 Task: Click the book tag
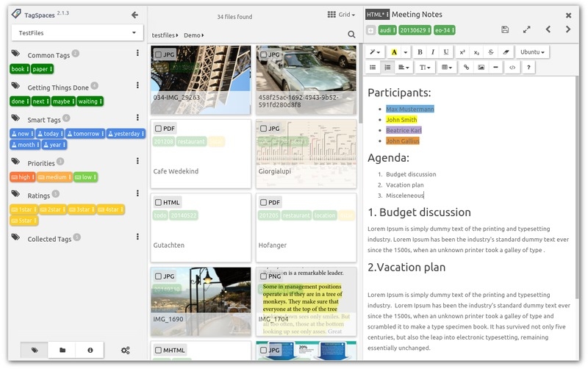click(x=20, y=69)
